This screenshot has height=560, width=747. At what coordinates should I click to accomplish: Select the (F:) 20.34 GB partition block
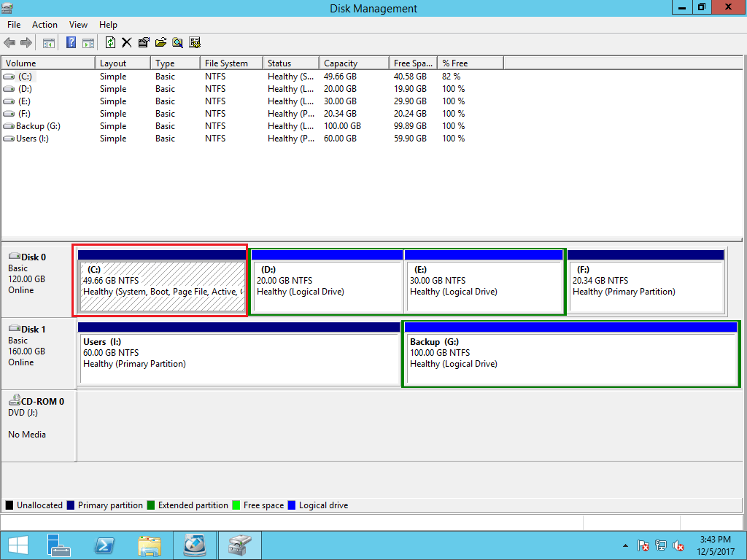(646, 281)
